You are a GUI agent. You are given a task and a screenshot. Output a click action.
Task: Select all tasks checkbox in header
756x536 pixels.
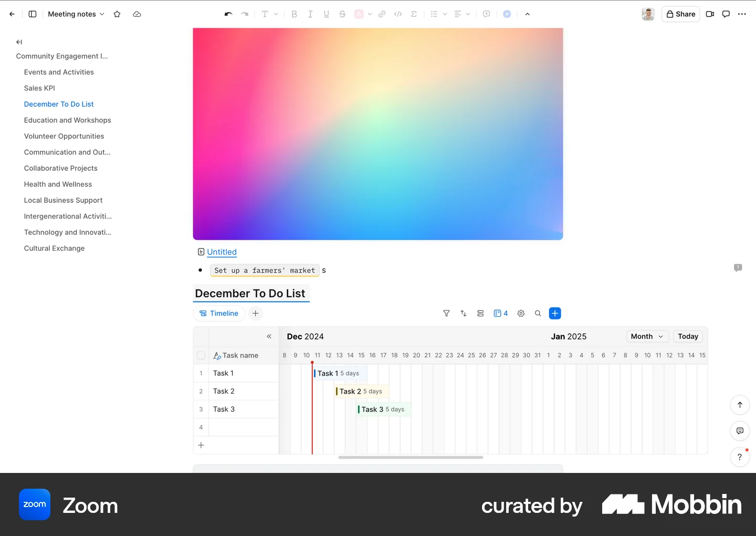201,356
